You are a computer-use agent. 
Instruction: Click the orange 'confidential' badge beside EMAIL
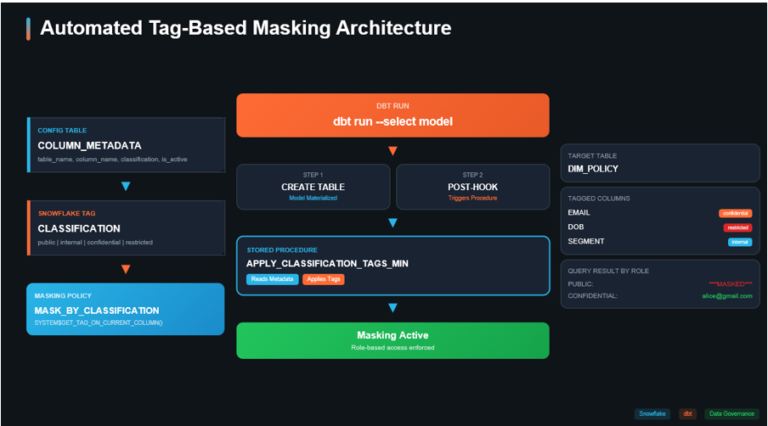(x=734, y=213)
